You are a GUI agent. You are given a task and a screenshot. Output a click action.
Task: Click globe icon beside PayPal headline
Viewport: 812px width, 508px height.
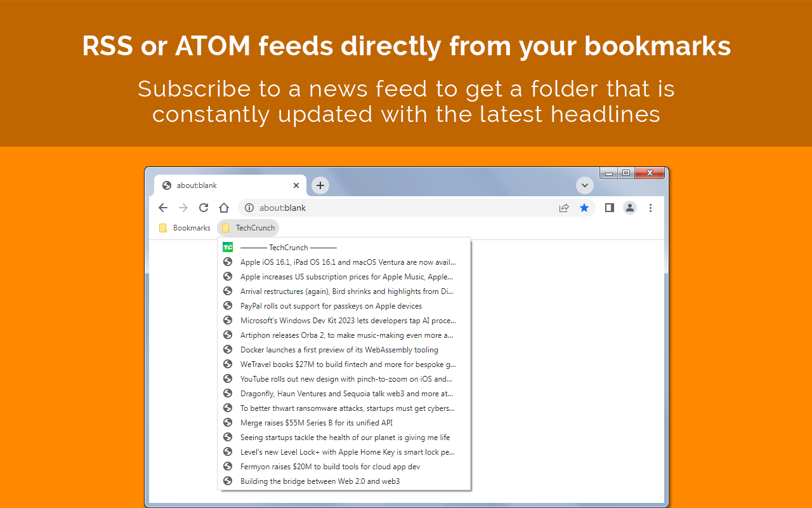click(228, 306)
